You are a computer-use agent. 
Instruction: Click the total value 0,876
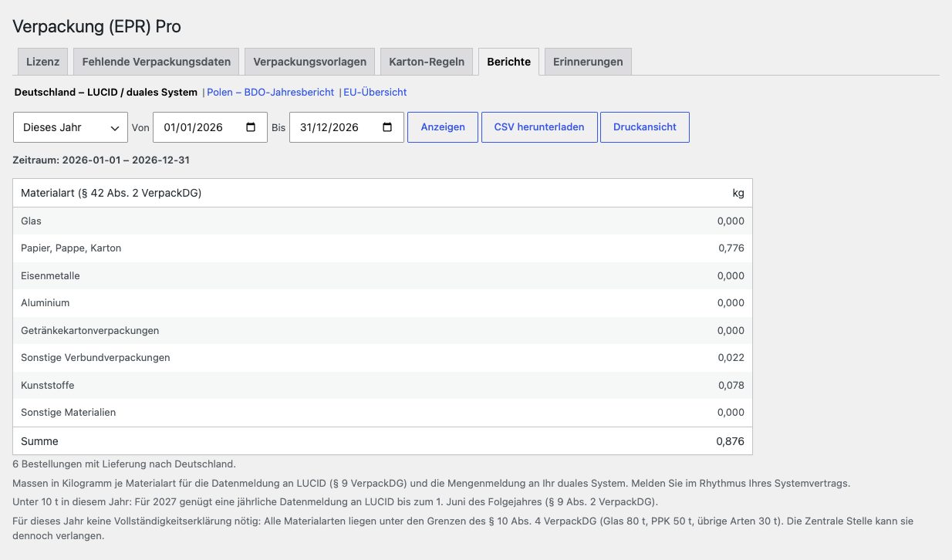731,441
